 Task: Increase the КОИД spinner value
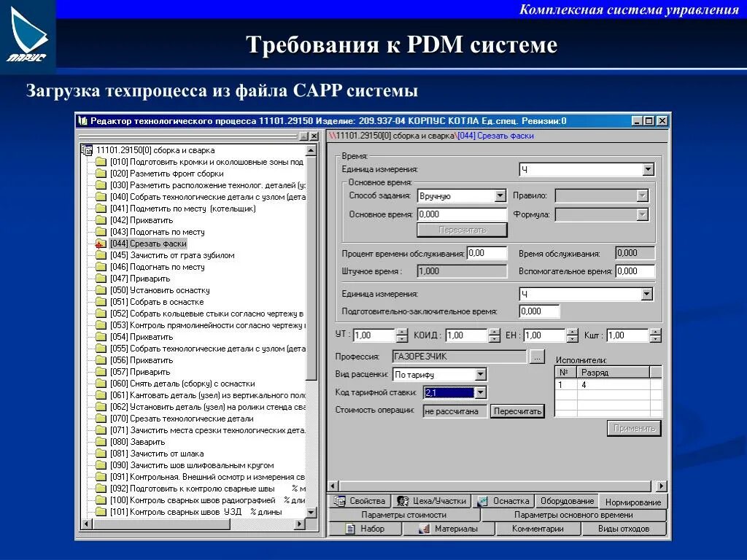pyautogui.click(x=495, y=332)
